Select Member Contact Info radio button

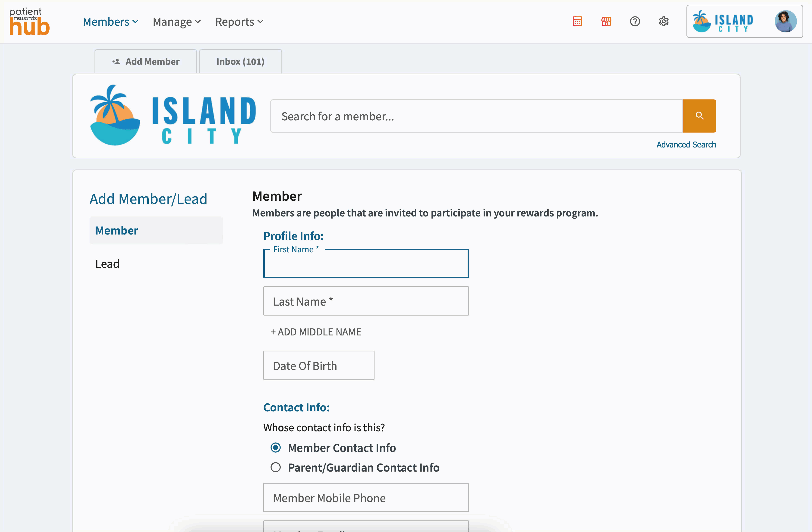276,448
